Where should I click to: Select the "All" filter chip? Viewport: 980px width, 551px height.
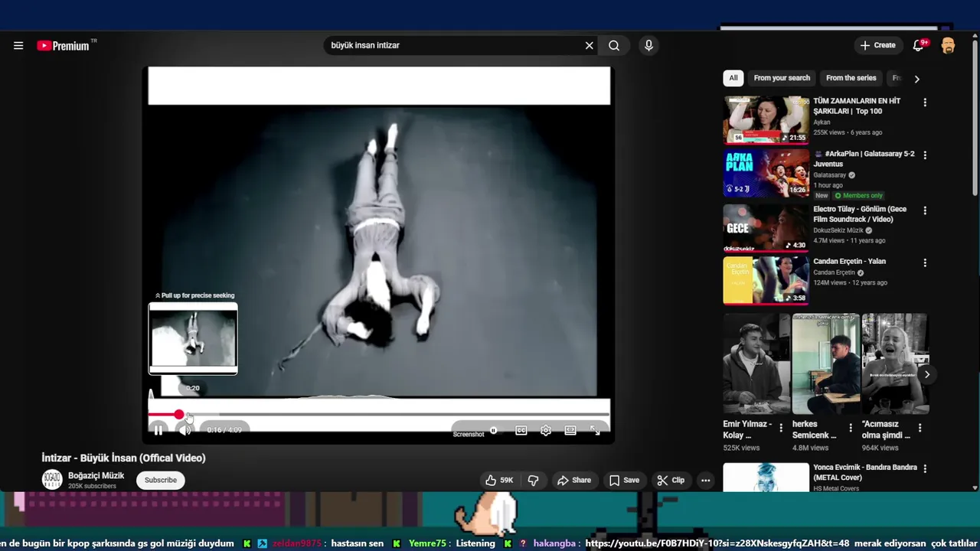[733, 78]
